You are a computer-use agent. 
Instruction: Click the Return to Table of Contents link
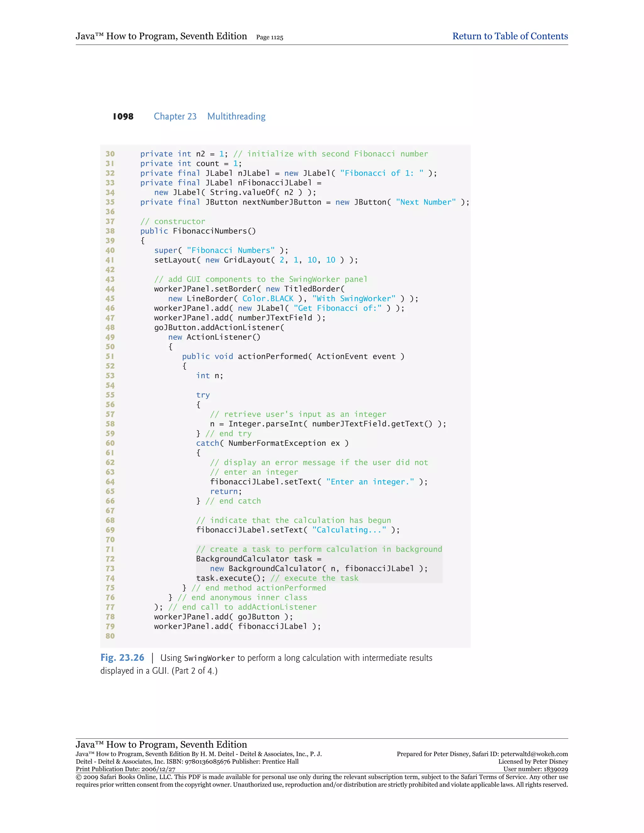(x=510, y=36)
